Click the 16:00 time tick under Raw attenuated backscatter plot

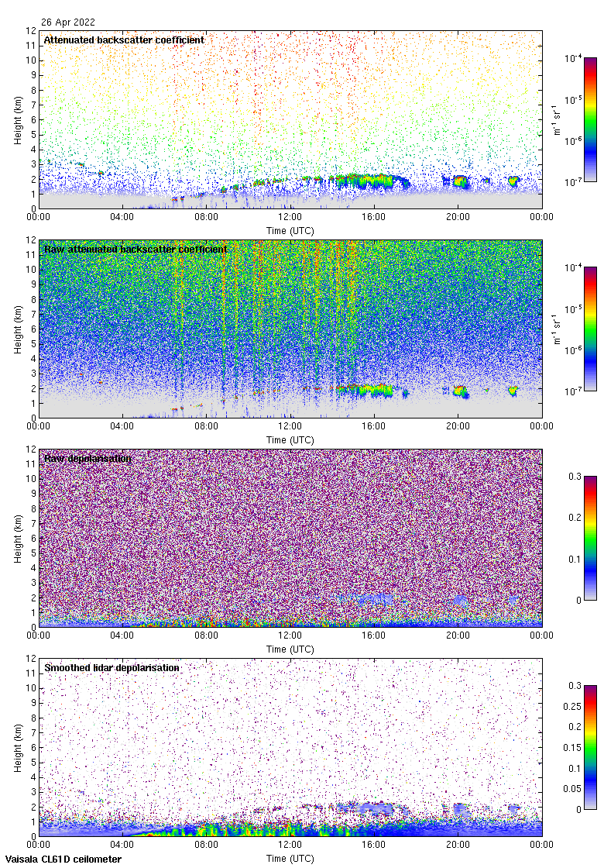pos(374,425)
